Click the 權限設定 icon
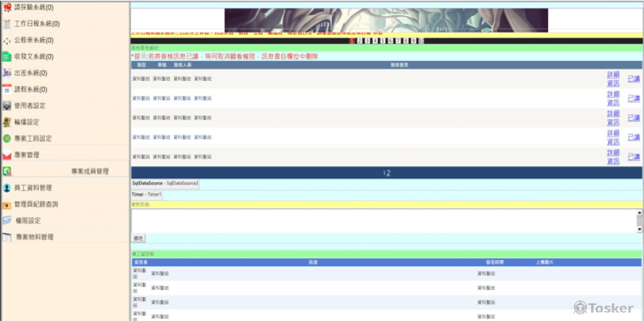644x321 pixels. tap(7, 221)
